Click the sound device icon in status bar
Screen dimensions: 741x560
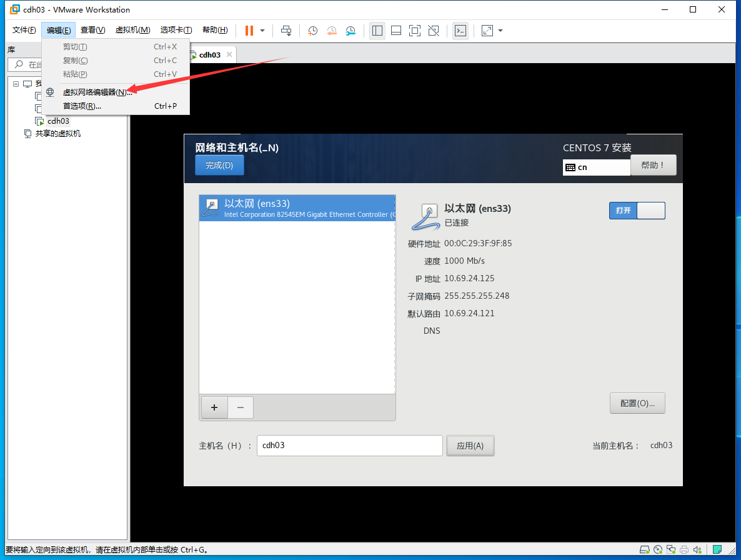tap(697, 550)
